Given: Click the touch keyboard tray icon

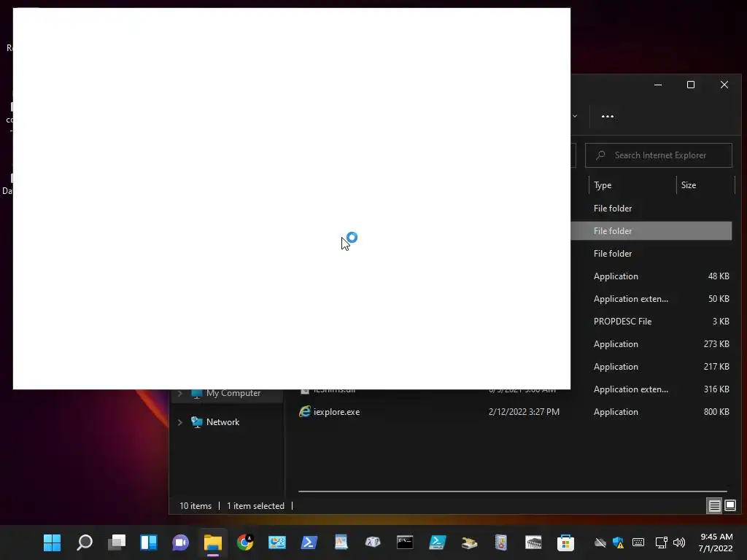Looking at the screenshot, I should point(638,542).
